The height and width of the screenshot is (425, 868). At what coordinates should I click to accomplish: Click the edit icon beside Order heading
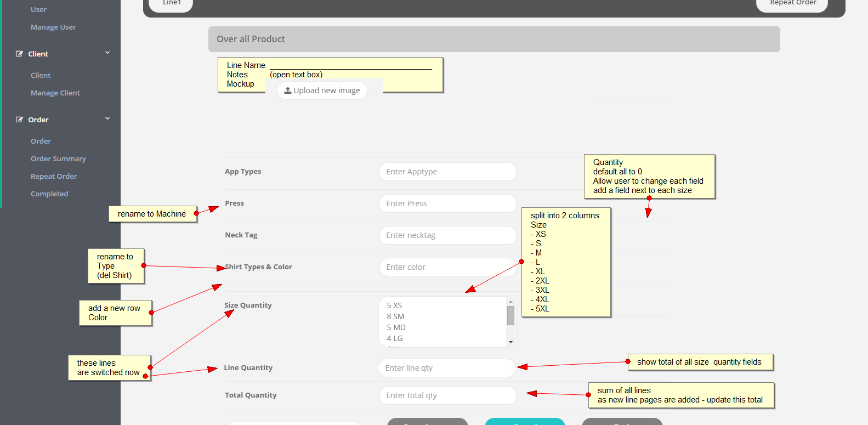[19, 120]
